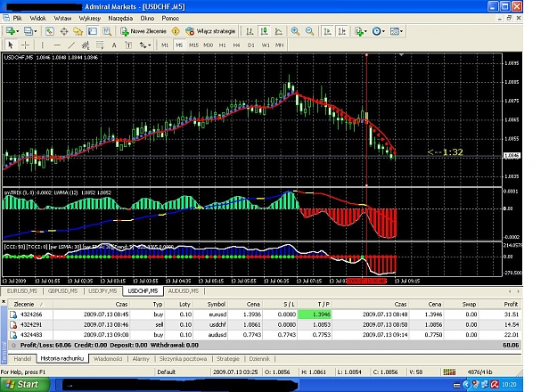
Task: Open the Wstaw menu
Action: pyautogui.click(x=62, y=18)
